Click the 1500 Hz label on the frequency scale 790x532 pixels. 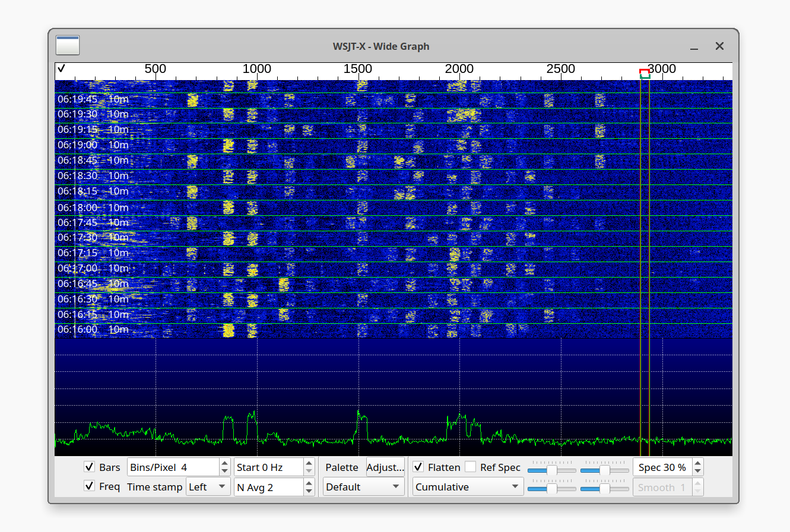[x=357, y=69]
